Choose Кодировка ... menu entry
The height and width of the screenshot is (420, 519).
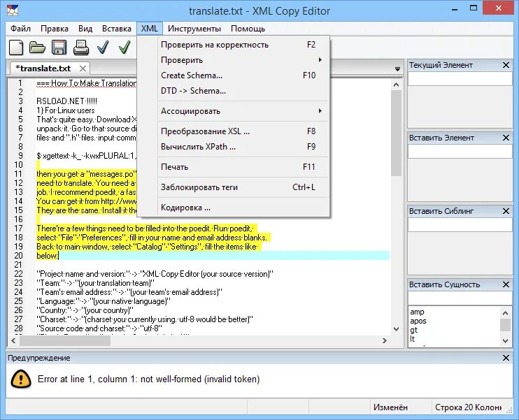coord(244,208)
